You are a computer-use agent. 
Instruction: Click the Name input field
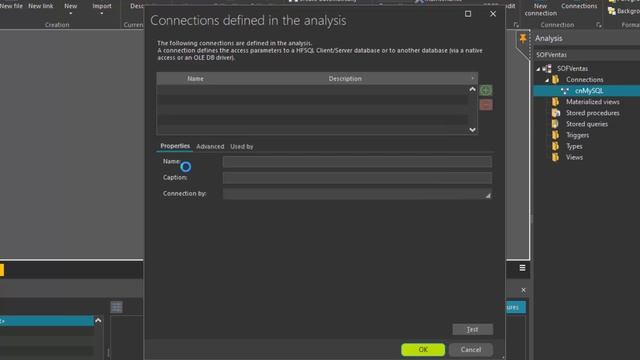point(357,162)
